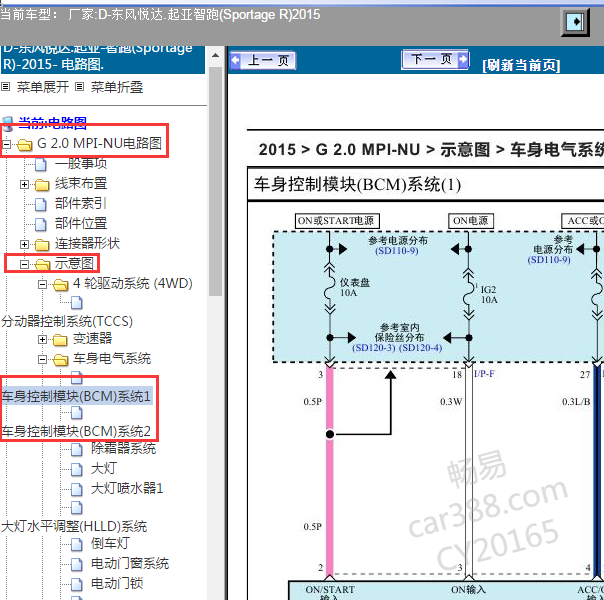Open 车身控制模块(BCM)系统2 page
The height and width of the screenshot is (600, 604).
click(76, 431)
